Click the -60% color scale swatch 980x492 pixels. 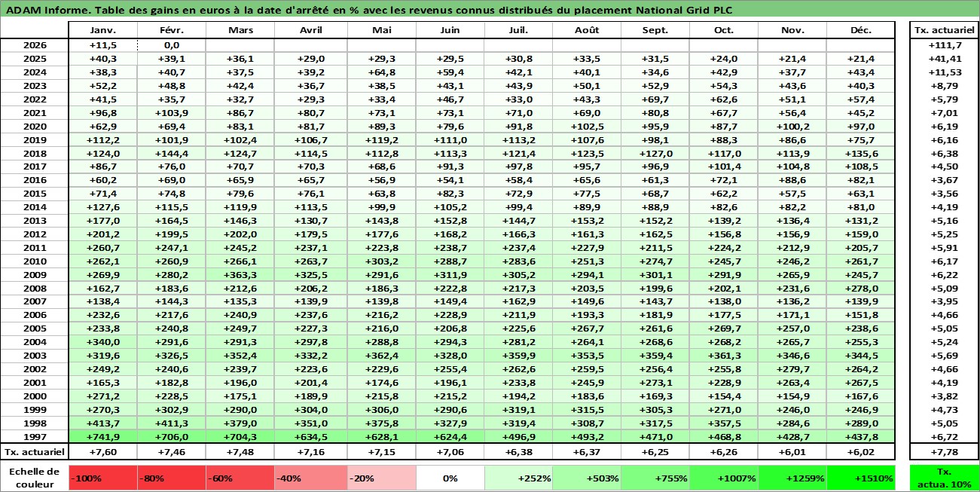[x=240, y=478]
